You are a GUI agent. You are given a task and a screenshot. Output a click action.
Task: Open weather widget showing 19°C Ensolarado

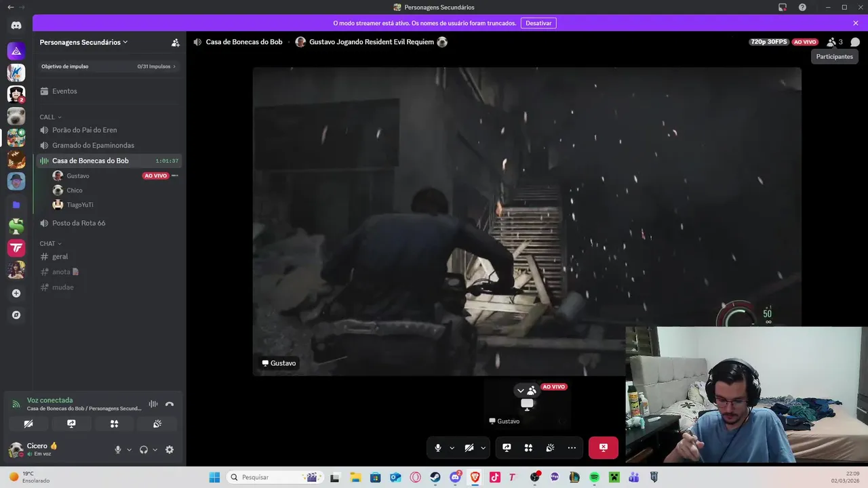[30, 477]
